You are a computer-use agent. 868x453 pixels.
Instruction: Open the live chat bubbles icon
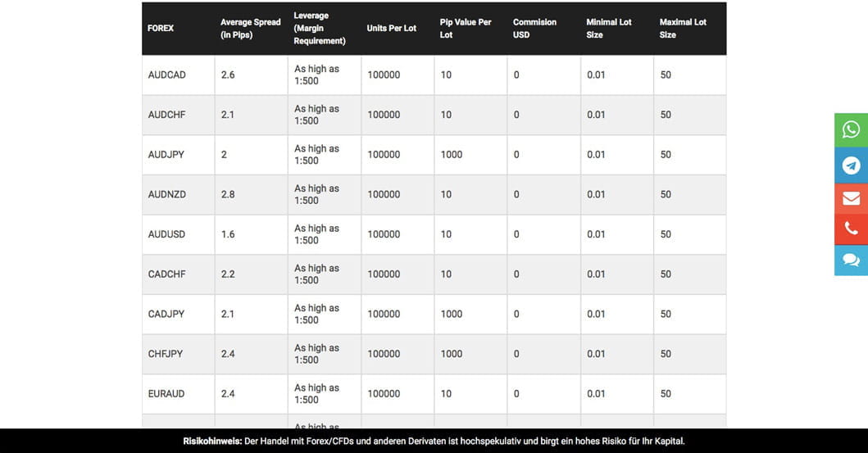tap(852, 260)
